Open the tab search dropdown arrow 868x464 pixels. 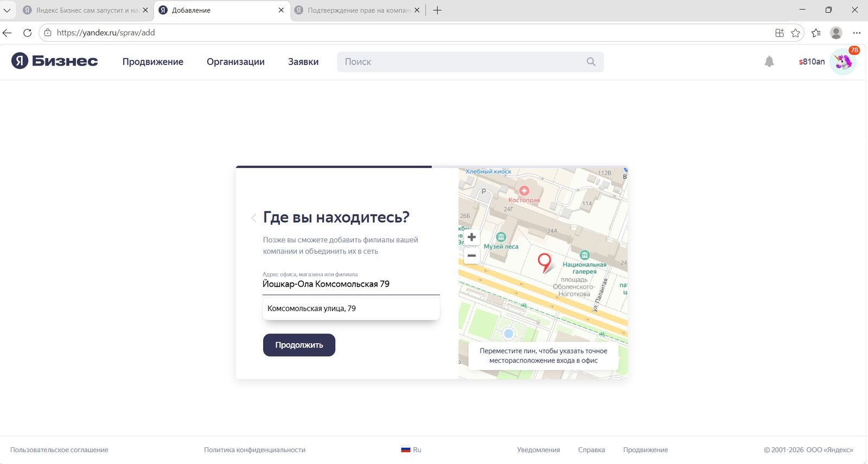coord(7,10)
